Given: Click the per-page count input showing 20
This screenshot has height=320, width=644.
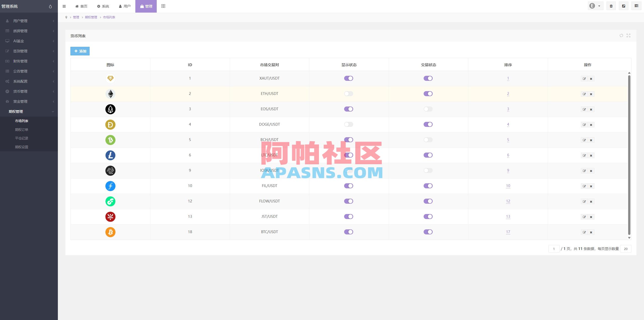Looking at the screenshot, I should [626, 249].
